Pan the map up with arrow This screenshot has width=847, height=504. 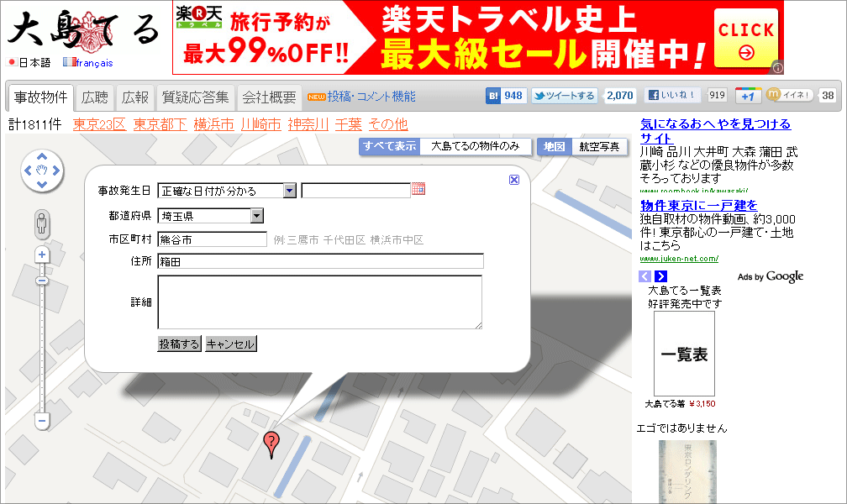click(42, 156)
